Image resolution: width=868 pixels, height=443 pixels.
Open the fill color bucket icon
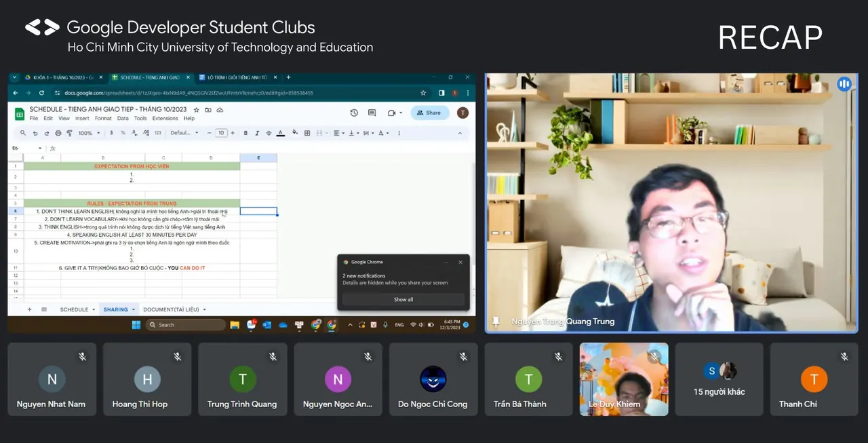point(295,133)
